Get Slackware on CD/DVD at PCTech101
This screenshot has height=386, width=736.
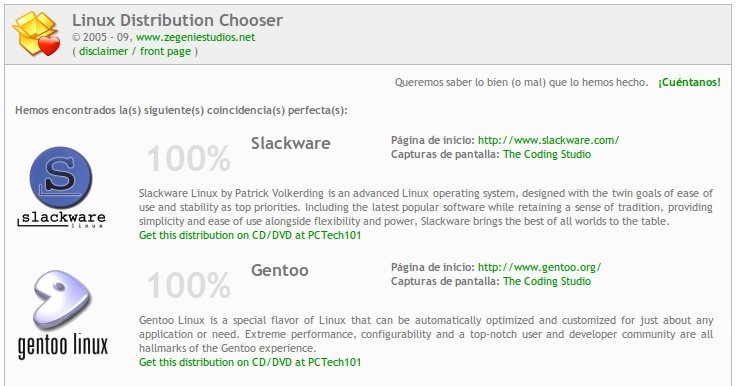250,235
